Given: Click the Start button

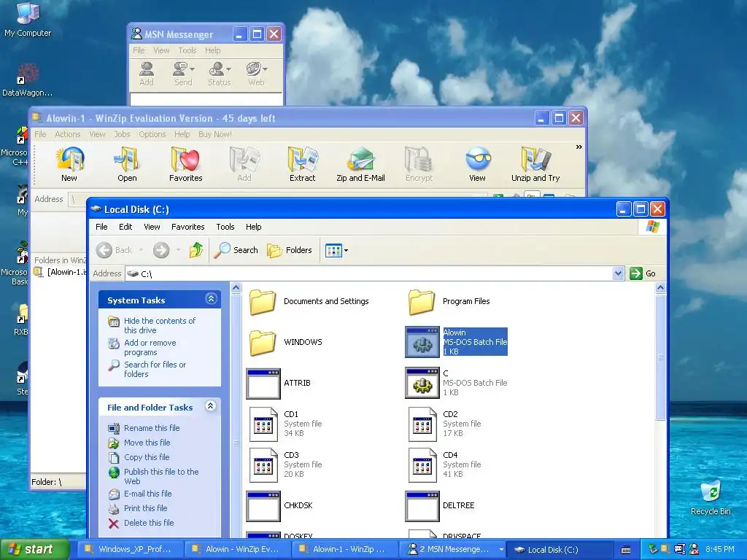Looking at the screenshot, I should pos(35,550).
